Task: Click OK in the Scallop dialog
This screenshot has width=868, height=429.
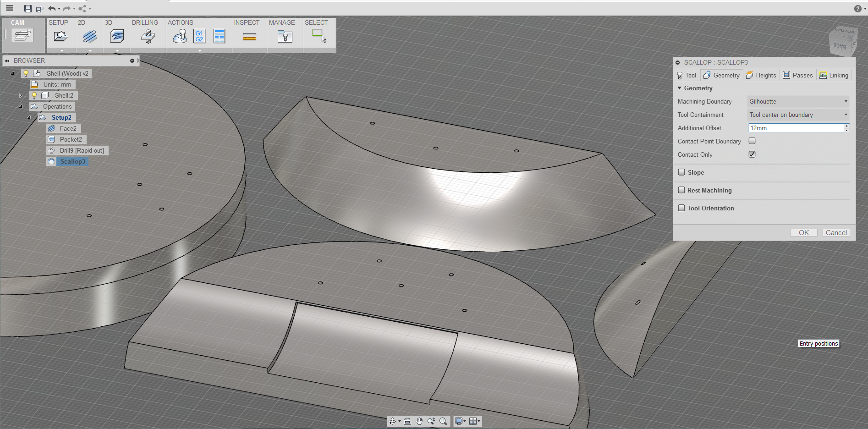Action: tap(804, 233)
